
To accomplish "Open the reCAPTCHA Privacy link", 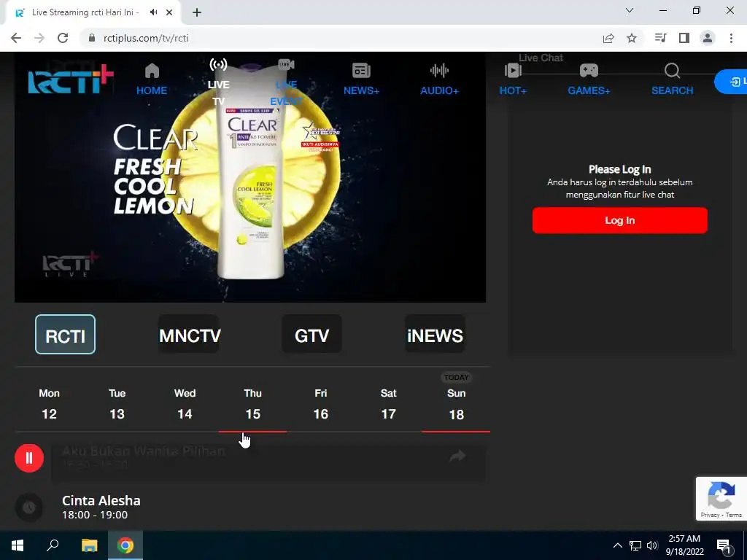I will 710,515.
